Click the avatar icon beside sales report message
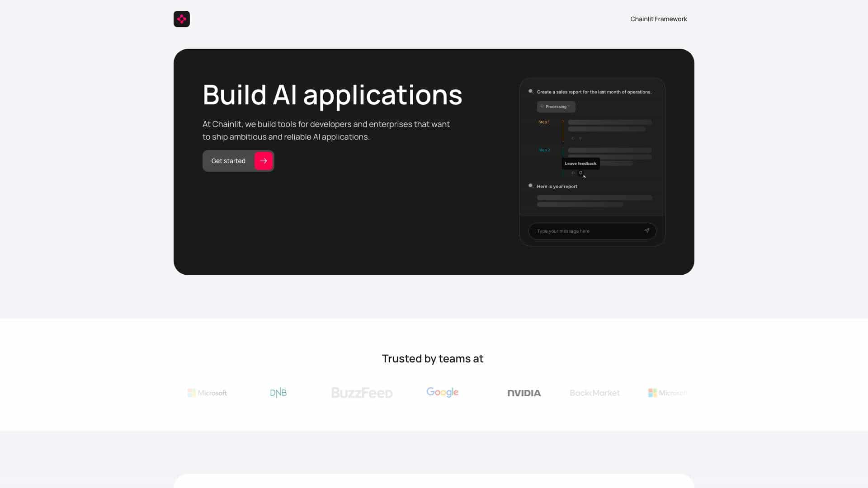The width and height of the screenshot is (868, 488). pos(531,91)
